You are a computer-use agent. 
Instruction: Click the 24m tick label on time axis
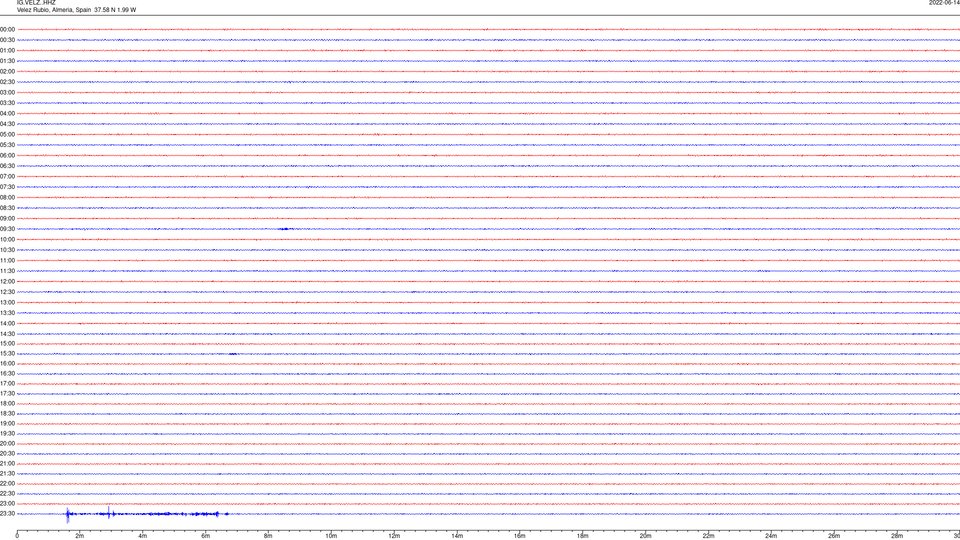(x=771, y=536)
